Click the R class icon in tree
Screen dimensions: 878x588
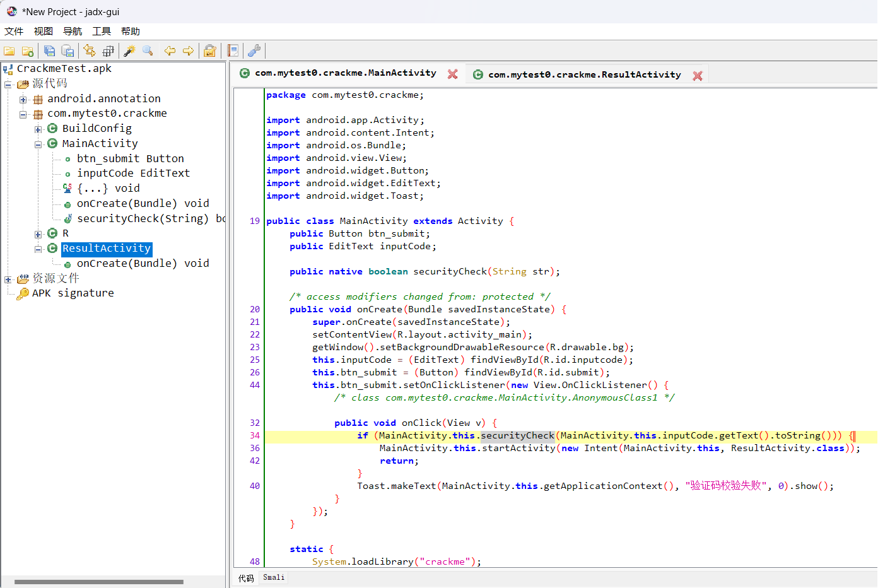click(x=52, y=233)
